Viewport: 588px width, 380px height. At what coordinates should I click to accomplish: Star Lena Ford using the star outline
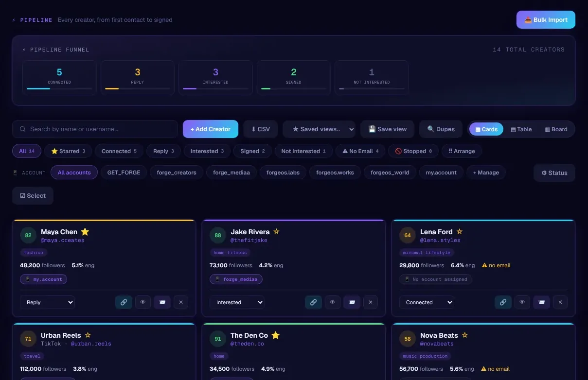click(x=460, y=232)
